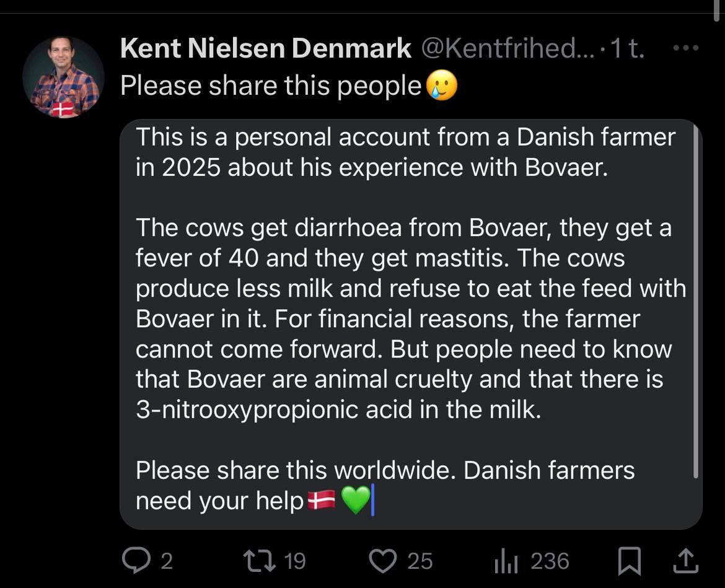Click the scrollbar inside the embedded text box
725x588 pixels.
click(x=696, y=297)
